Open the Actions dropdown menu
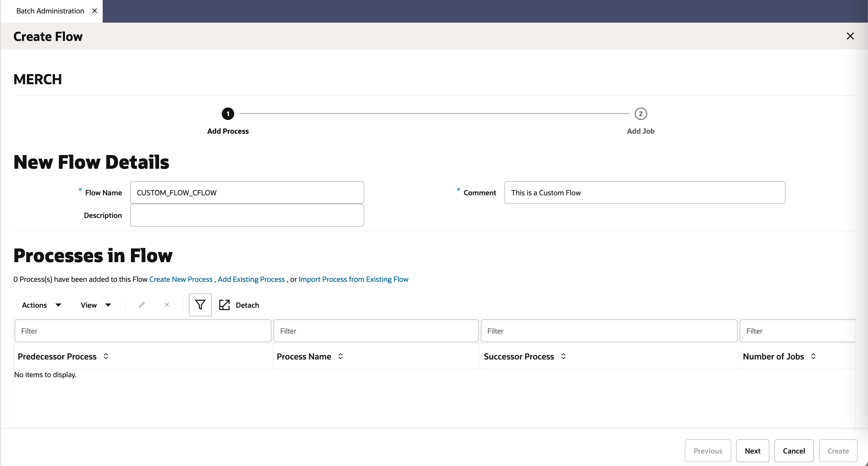The width and height of the screenshot is (868, 466). (x=41, y=305)
